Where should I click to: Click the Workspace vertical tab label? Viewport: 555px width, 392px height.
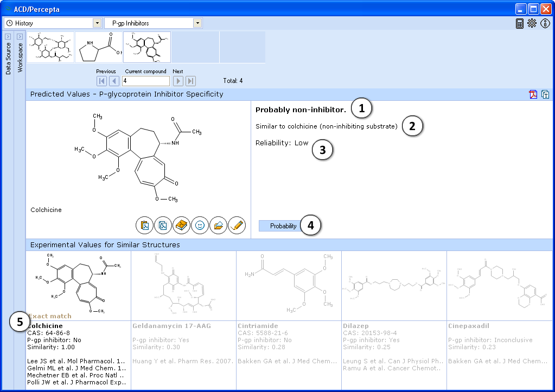tap(20, 57)
